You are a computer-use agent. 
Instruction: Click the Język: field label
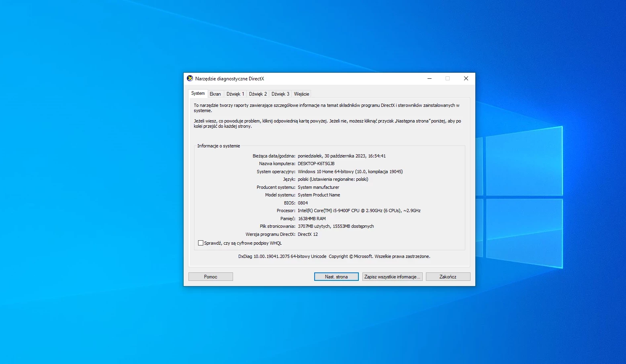[x=289, y=179]
